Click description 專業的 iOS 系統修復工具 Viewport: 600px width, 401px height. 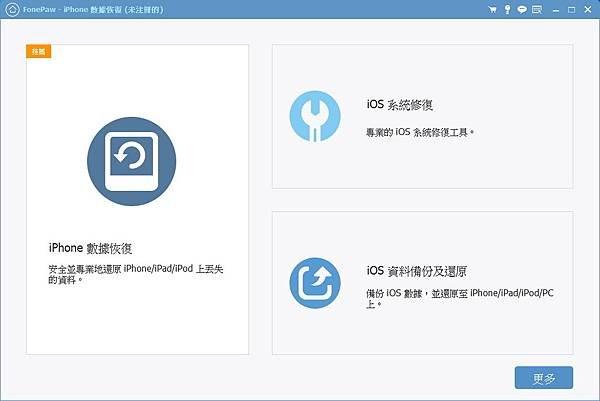click(x=420, y=132)
